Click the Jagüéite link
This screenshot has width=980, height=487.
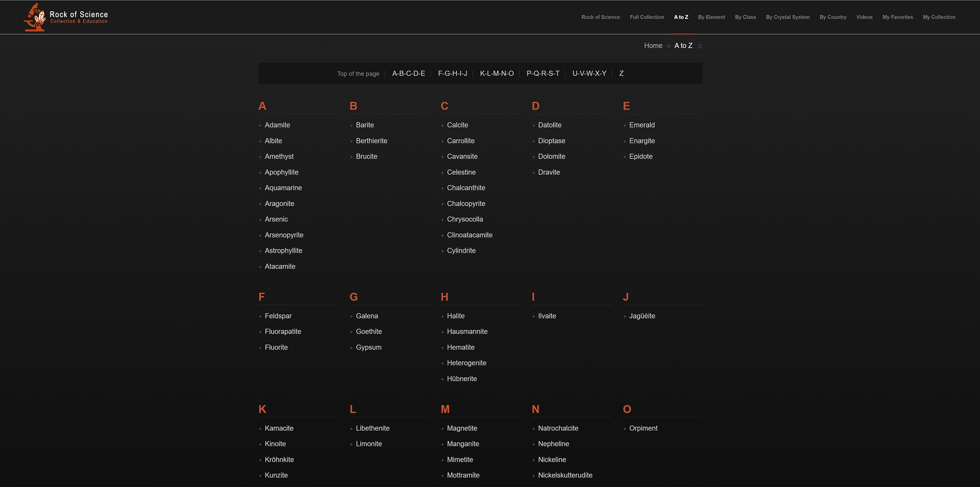point(642,316)
